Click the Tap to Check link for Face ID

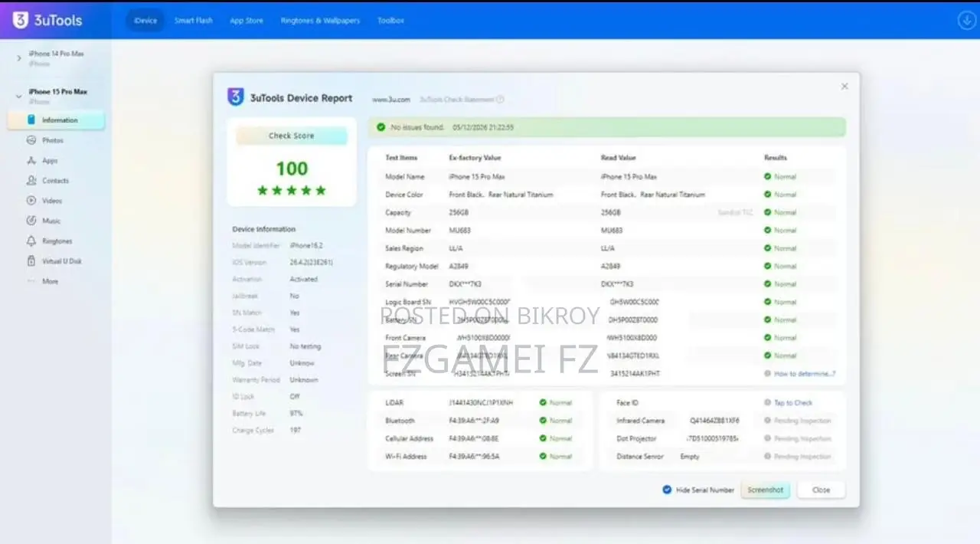click(x=793, y=402)
